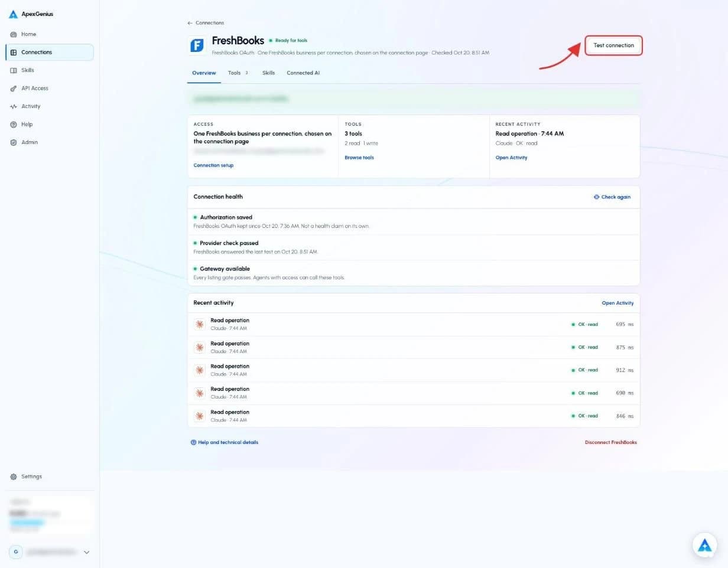Expand the account menu chevron
Image resolution: width=728 pixels, height=568 pixels.
86,553
